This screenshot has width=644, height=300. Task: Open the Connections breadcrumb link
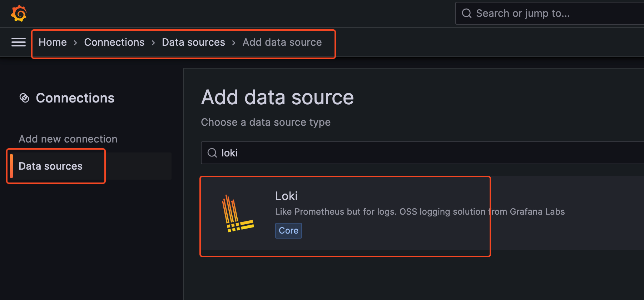click(x=114, y=42)
